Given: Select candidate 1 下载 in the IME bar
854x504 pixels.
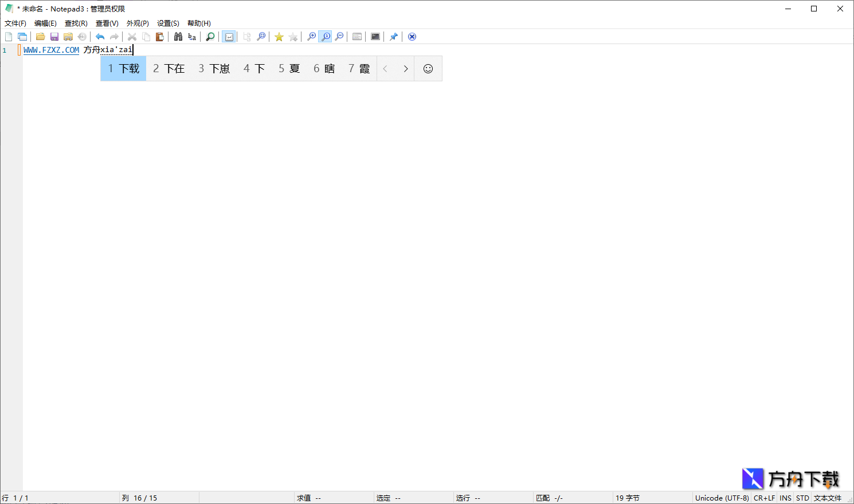Looking at the screenshot, I should click(123, 68).
